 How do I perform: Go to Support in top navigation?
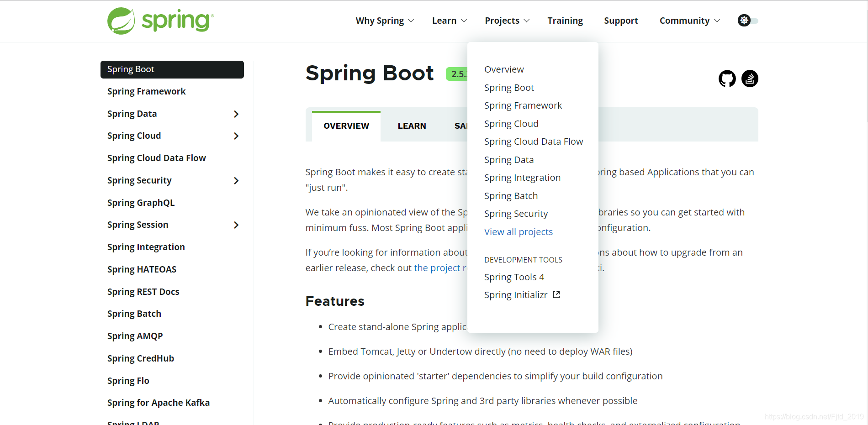(x=621, y=21)
